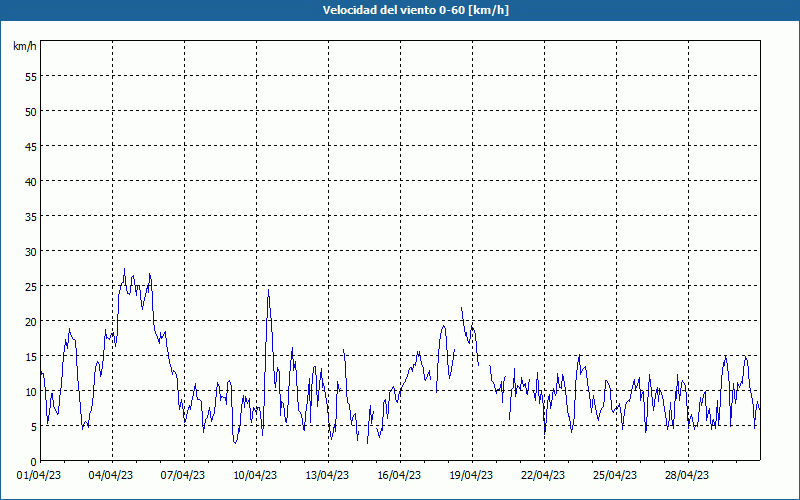Click the y-axis value '5'

pyautogui.click(x=34, y=427)
